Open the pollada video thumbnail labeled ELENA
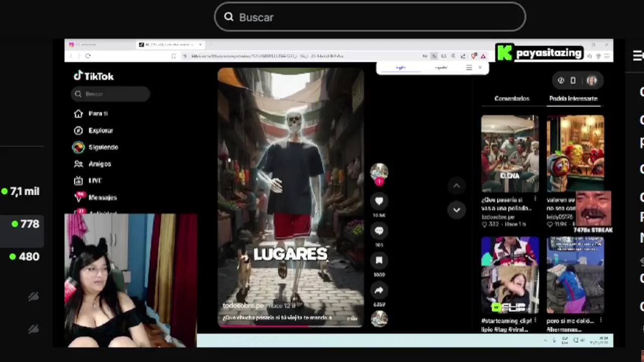The height and width of the screenshot is (362, 644). click(510, 153)
